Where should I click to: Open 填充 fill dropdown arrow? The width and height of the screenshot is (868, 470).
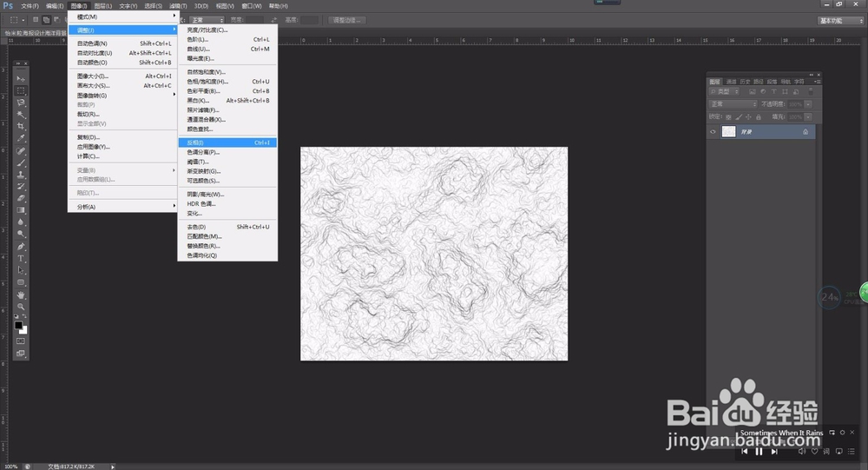(x=808, y=117)
